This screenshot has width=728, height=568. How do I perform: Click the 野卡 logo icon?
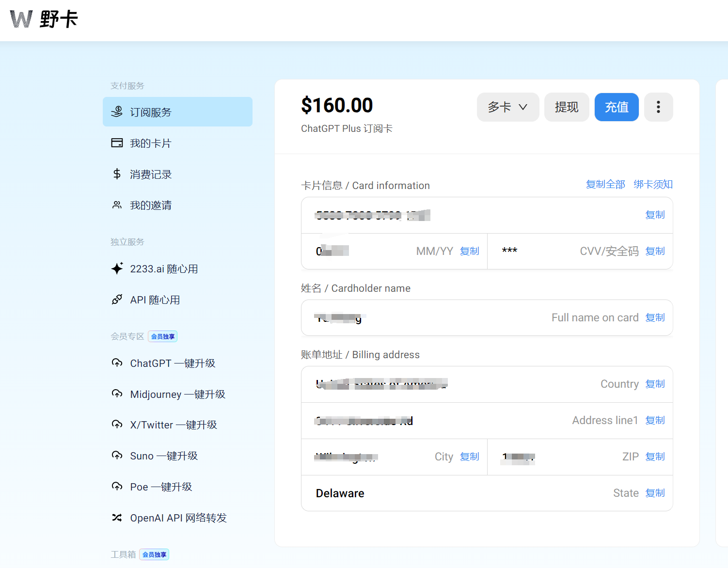(21, 19)
